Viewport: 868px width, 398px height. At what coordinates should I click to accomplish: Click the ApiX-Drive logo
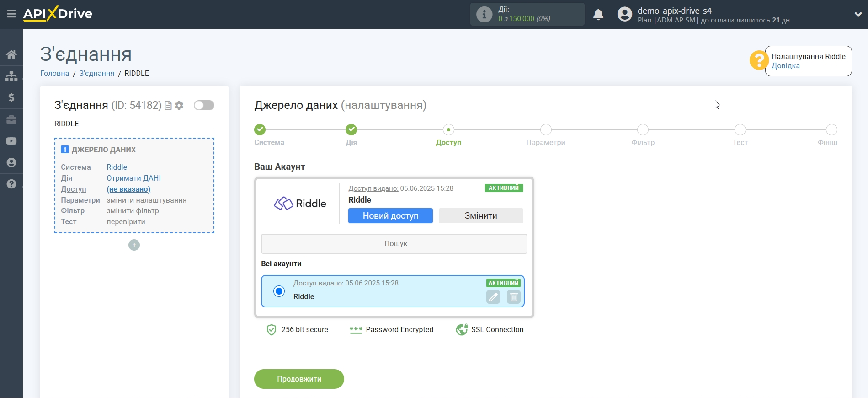point(58,14)
